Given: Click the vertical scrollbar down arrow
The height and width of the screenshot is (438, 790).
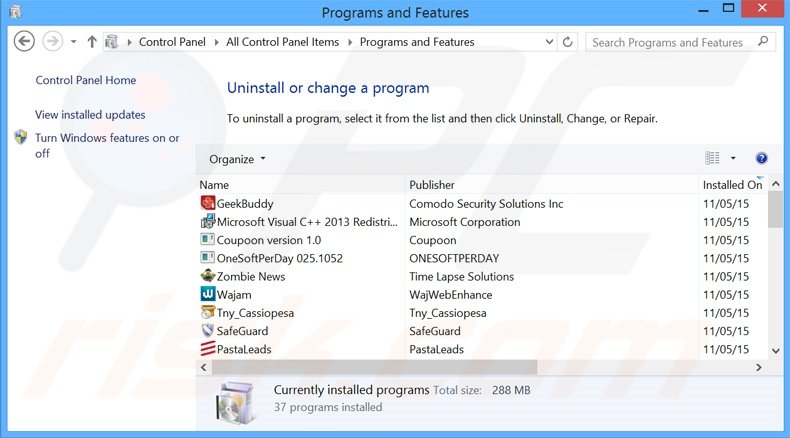Looking at the screenshot, I should pos(776,351).
